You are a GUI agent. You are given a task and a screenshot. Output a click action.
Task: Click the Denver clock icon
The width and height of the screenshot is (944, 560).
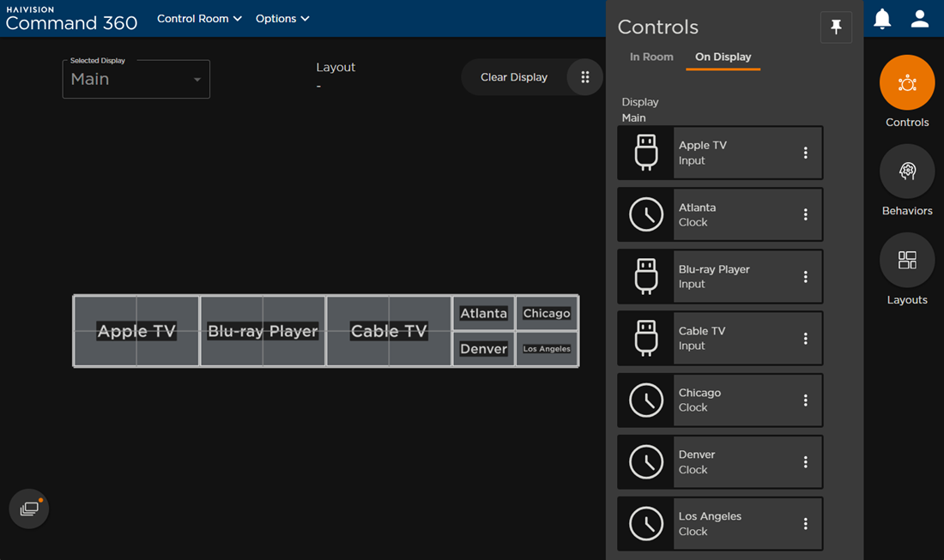click(646, 462)
